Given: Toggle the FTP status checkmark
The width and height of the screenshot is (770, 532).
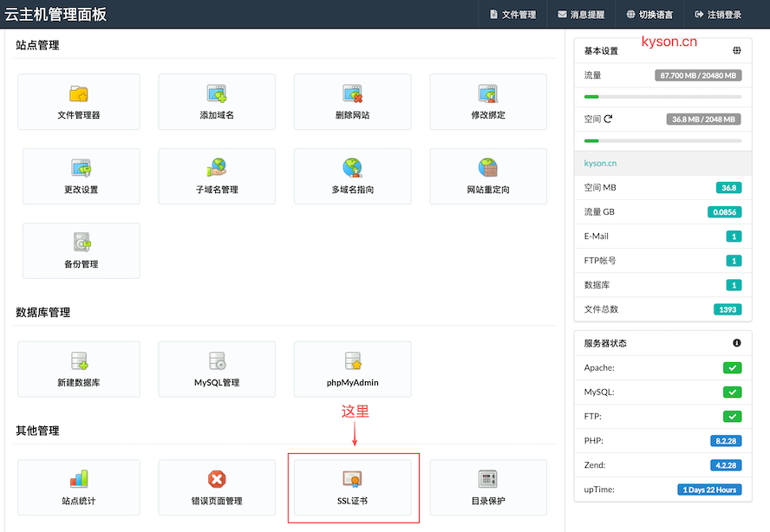Looking at the screenshot, I should tap(734, 415).
